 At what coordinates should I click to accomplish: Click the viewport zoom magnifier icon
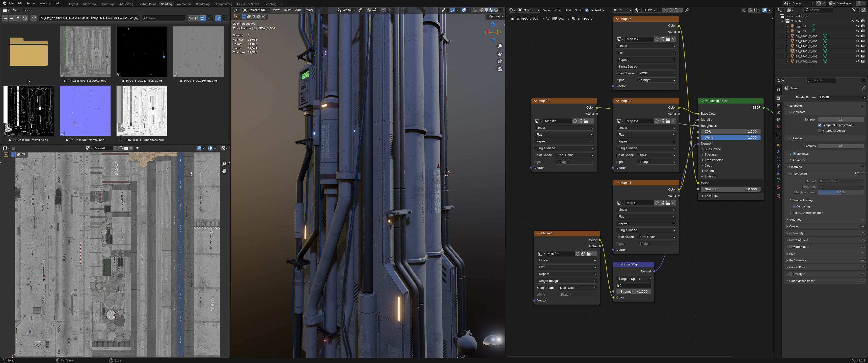point(500,46)
